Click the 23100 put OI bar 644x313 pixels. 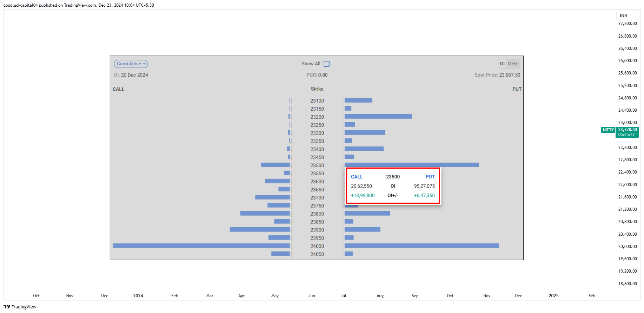[x=358, y=100]
